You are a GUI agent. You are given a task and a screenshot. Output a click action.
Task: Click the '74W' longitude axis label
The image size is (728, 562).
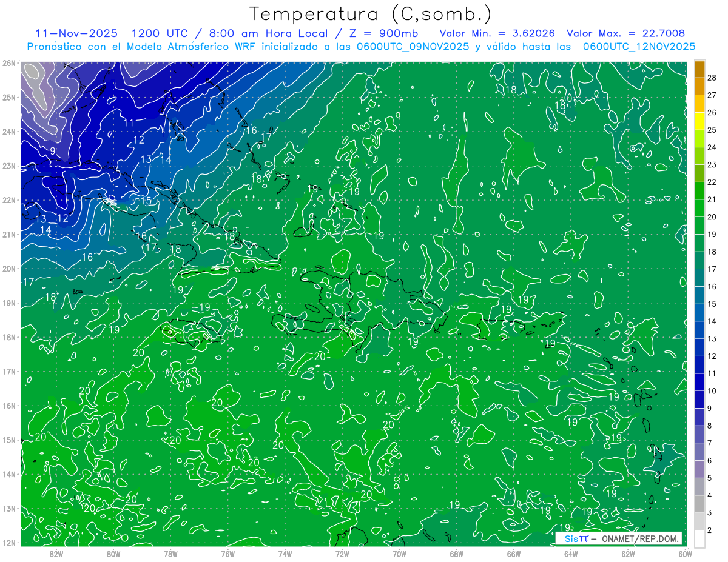pos(285,553)
